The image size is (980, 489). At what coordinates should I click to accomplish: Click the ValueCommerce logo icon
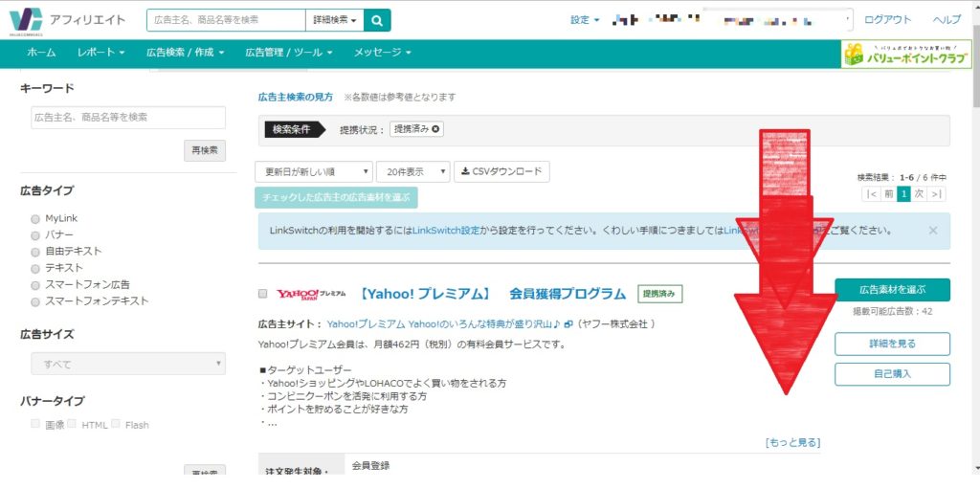coord(26,21)
